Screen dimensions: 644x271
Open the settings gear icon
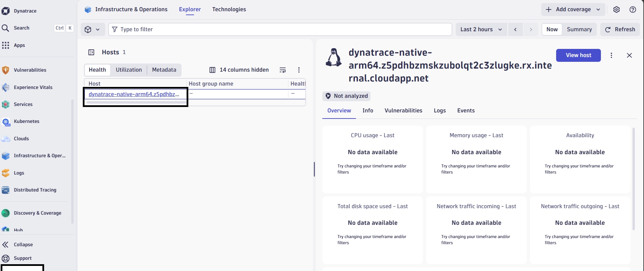[x=617, y=10]
